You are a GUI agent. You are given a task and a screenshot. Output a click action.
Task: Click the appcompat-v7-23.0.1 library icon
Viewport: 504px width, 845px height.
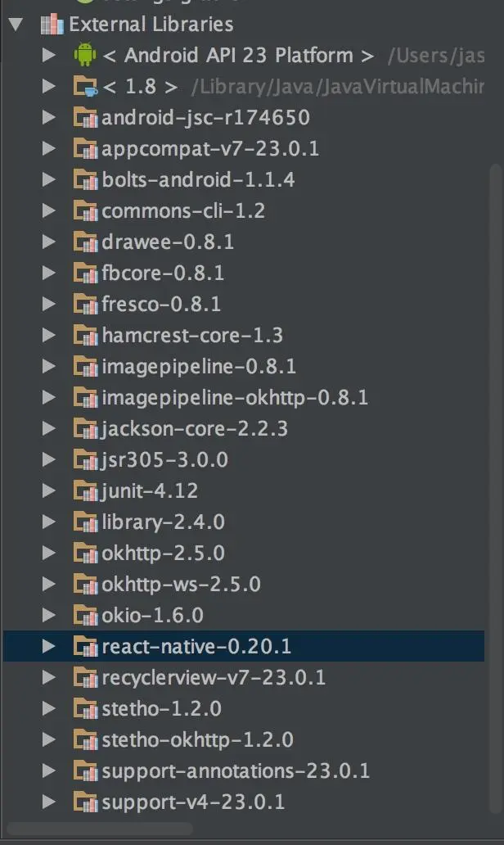[x=85, y=148]
